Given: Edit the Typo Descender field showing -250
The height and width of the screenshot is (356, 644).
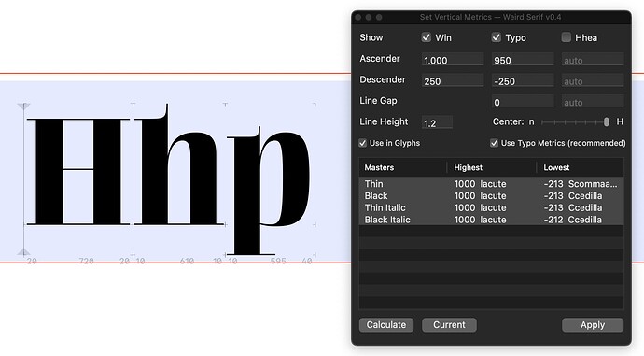Looking at the screenshot, I should (523, 81).
